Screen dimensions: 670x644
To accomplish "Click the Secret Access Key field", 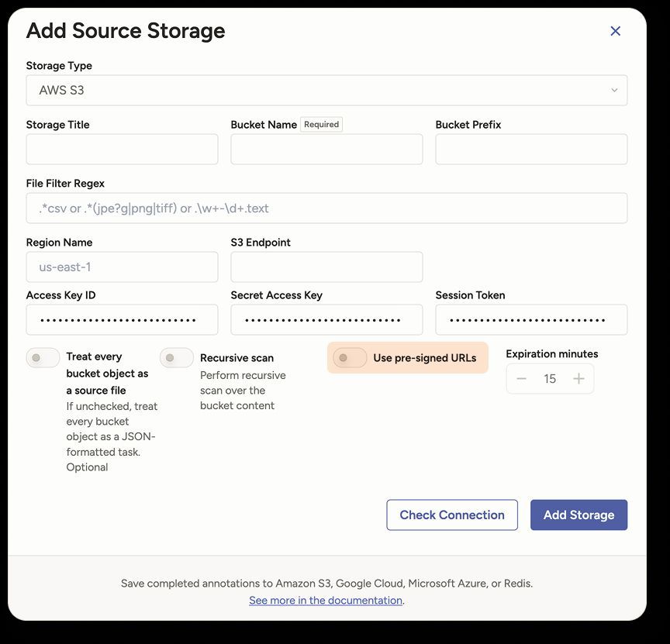I will (x=326, y=320).
